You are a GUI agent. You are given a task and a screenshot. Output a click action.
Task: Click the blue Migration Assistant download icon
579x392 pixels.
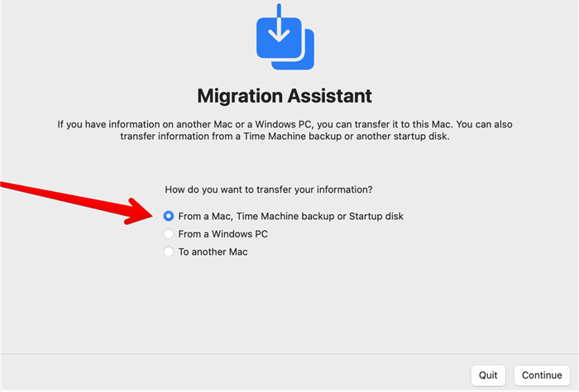(x=285, y=37)
